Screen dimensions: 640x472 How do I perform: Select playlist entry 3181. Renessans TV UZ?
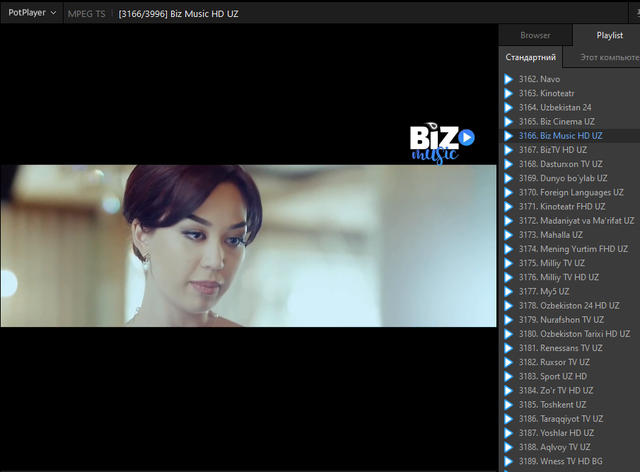[x=570, y=348]
